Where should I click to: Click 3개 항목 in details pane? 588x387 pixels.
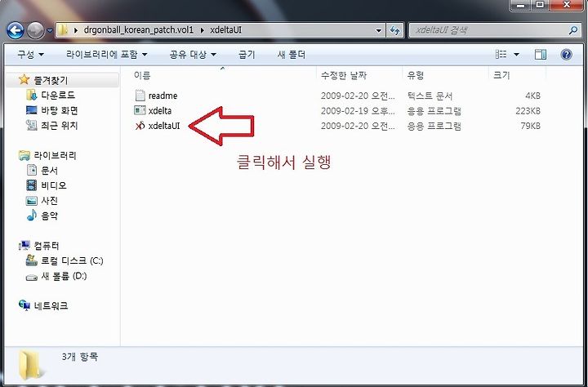[80, 356]
